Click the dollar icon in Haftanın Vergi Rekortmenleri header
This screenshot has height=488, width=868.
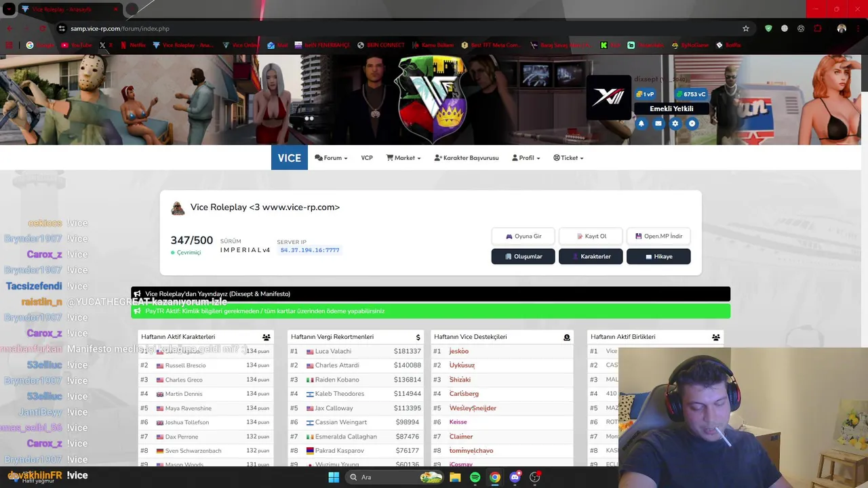point(418,337)
